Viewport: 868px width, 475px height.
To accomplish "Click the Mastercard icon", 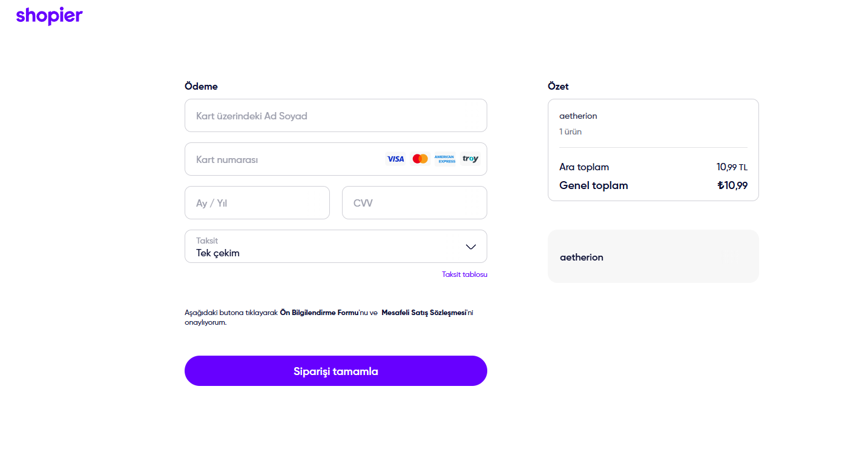I will (x=420, y=159).
